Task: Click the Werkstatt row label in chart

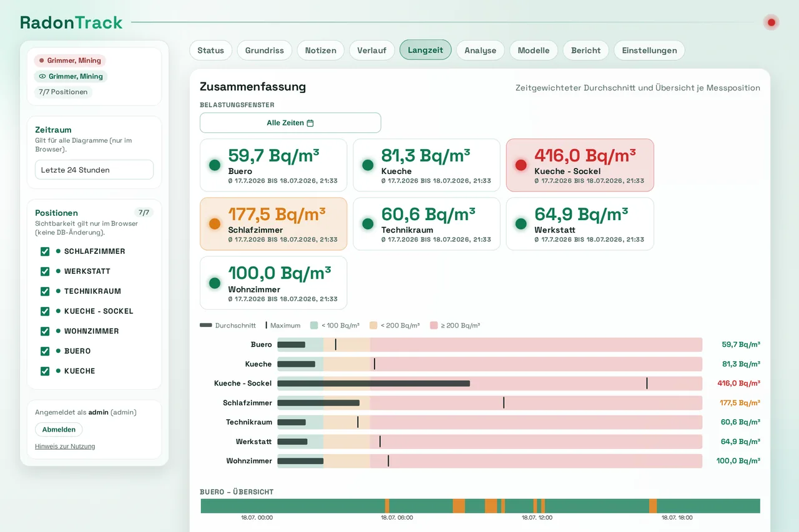Action: [x=254, y=442]
